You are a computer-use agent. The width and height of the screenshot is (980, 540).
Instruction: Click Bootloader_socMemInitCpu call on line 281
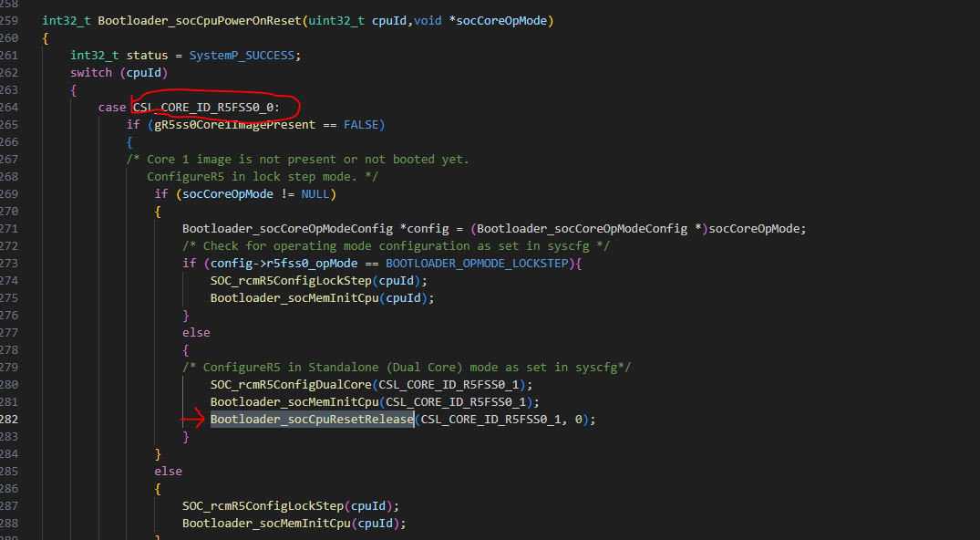[294, 401]
